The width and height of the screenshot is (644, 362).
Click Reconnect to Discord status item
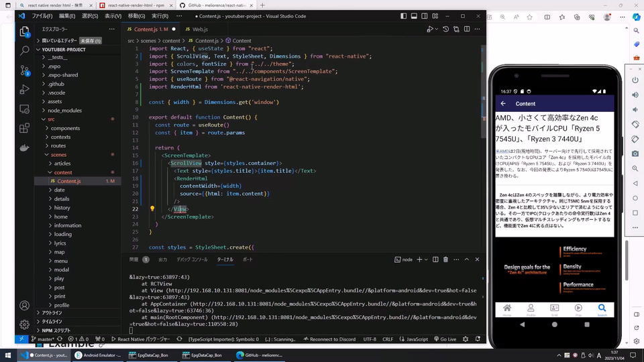[x=329, y=339]
